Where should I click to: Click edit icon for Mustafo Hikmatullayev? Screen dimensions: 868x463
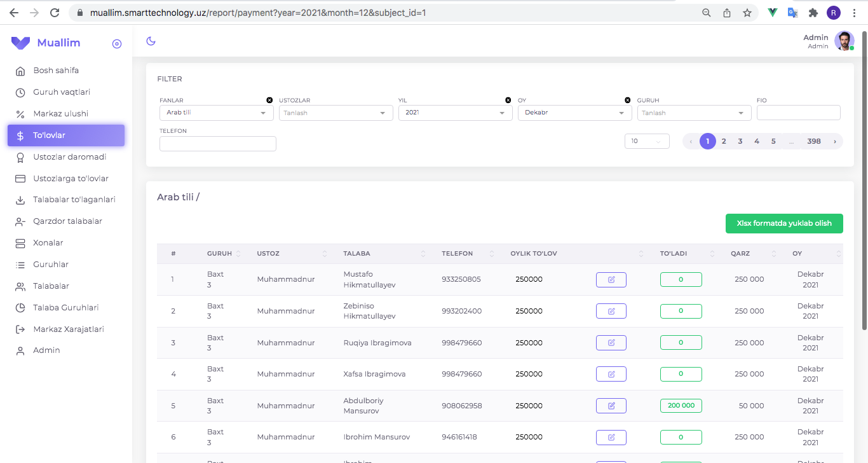611,280
